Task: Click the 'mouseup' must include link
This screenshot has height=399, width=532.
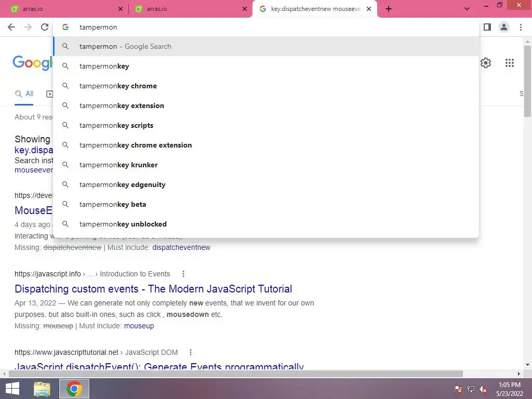Action: pyautogui.click(x=139, y=326)
